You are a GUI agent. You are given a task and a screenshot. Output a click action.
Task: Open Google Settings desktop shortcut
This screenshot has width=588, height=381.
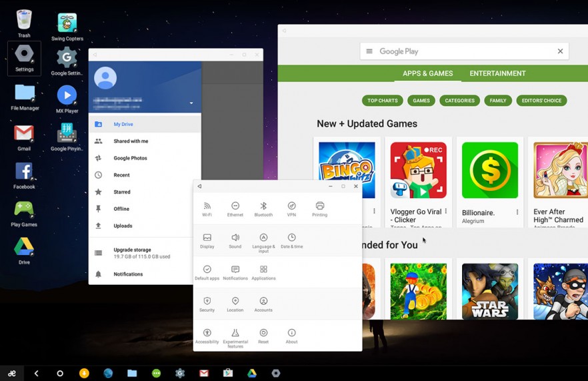coord(67,61)
